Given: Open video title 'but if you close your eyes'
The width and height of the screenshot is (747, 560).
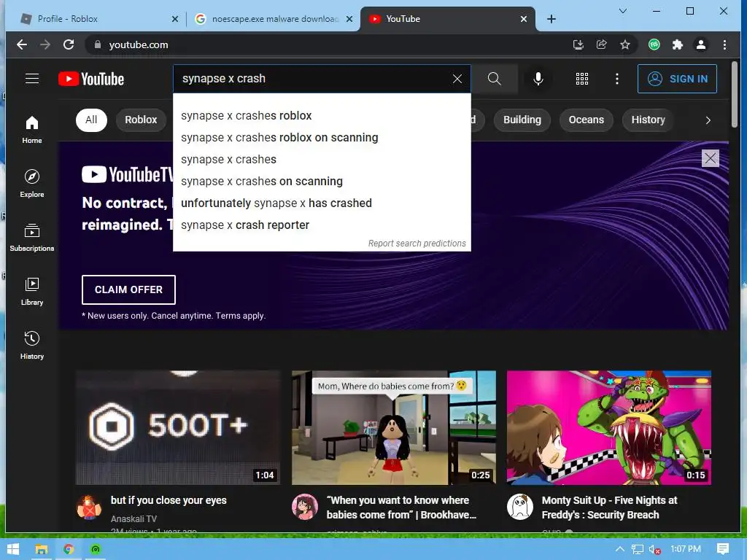Looking at the screenshot, I should click(169, 500).
